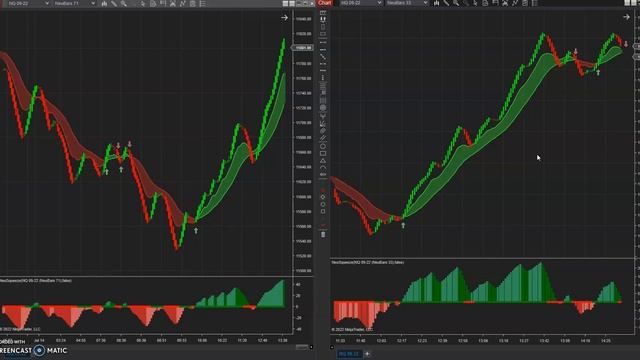Click the list icon ending left chart toolbar
The image size is (640, 360).
(202, 4)
